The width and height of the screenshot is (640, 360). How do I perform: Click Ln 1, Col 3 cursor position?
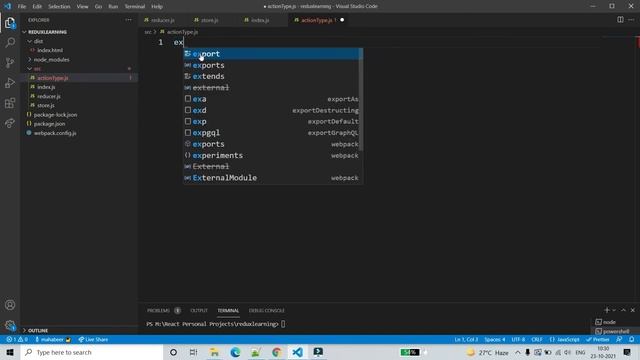coord(466,340)
